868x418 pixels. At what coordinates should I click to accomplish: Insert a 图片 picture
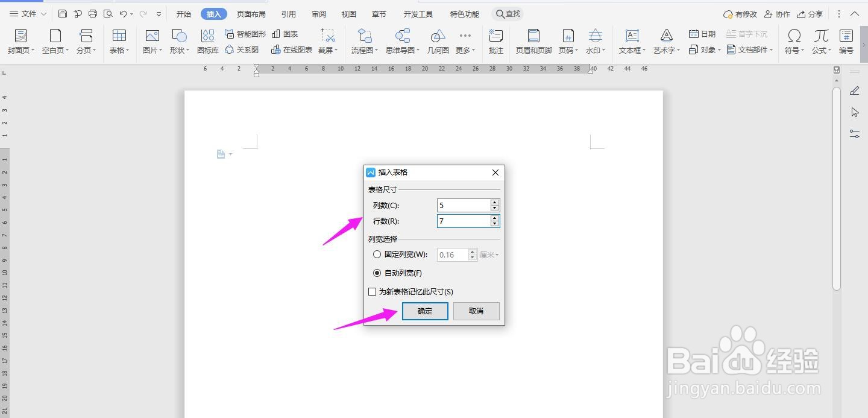[x=152, y=42]
